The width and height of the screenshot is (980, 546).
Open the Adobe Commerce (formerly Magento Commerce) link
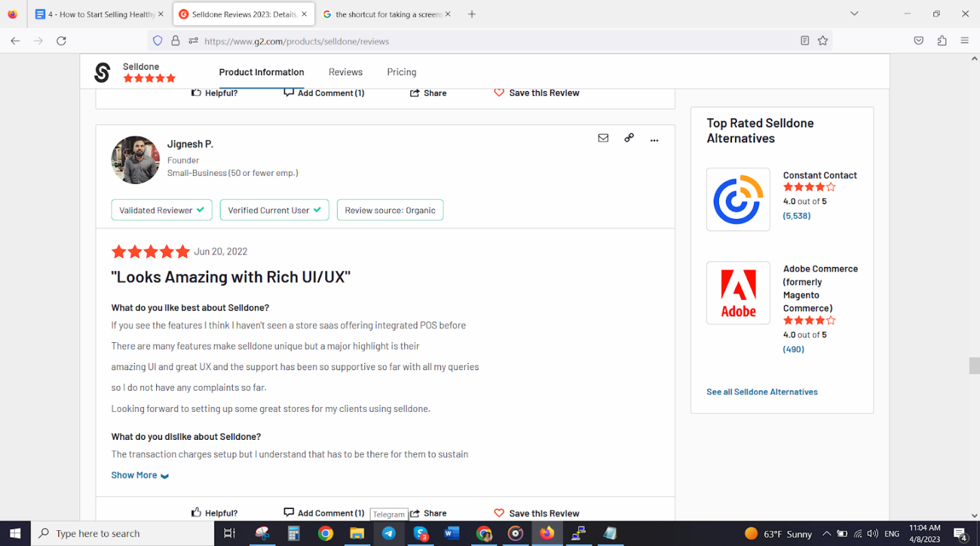click(820, 288)
